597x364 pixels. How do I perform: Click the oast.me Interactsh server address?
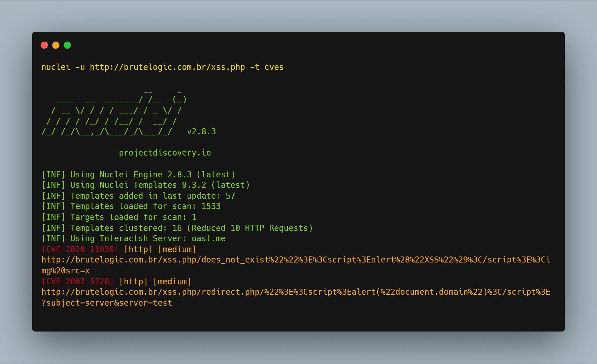[208, 238]
